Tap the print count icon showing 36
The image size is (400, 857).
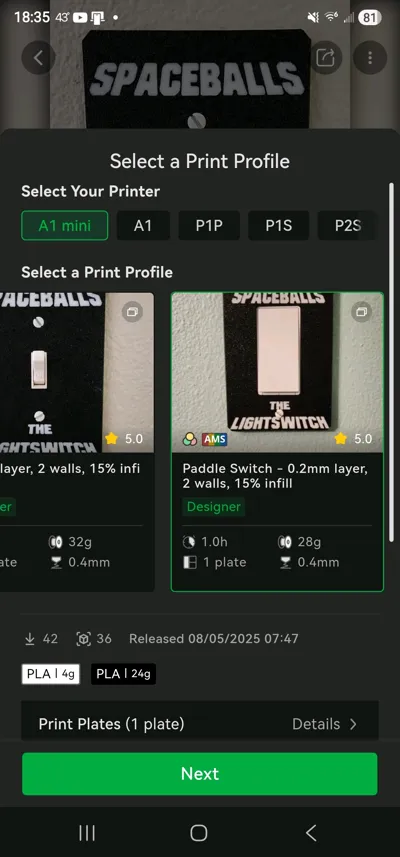[83, 638]
